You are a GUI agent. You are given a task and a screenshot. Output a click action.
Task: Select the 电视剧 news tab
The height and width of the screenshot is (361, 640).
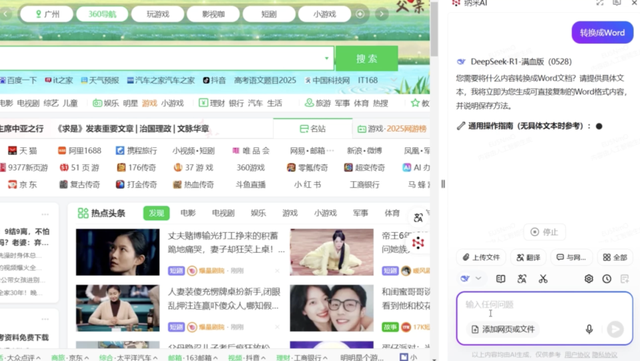coord(223,213)
